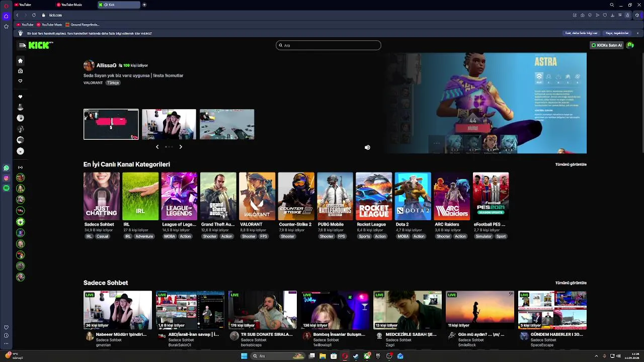Open Rocket League category card
The height and width of the screenshot is (362, 644).
click(x=374, y=196)
